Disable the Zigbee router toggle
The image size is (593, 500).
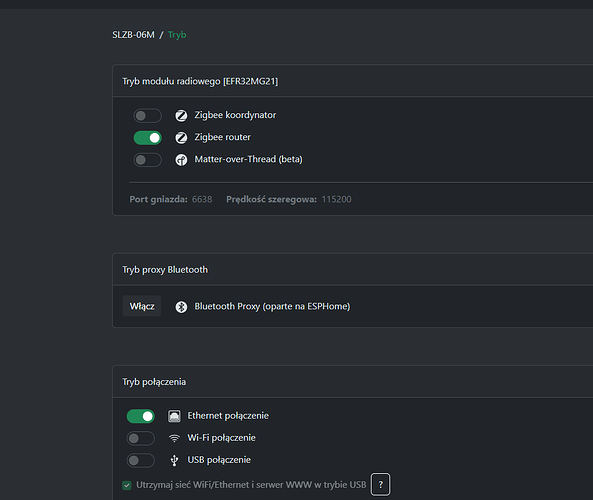click(x=147, y=138)
